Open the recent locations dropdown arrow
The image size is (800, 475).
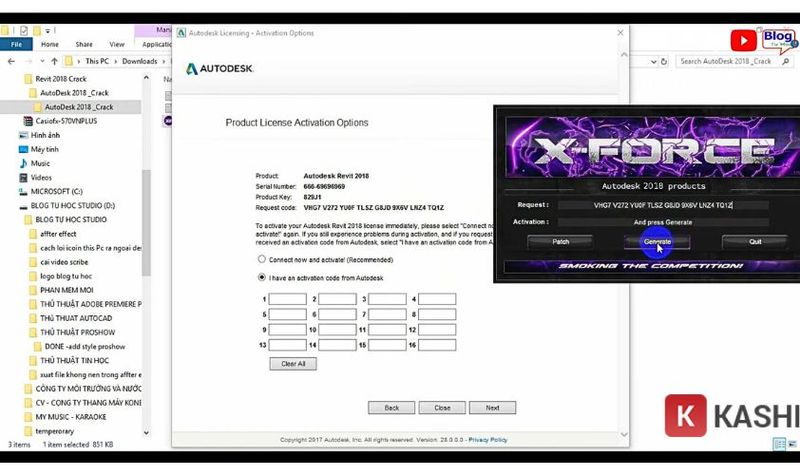(x=43, y=61)
